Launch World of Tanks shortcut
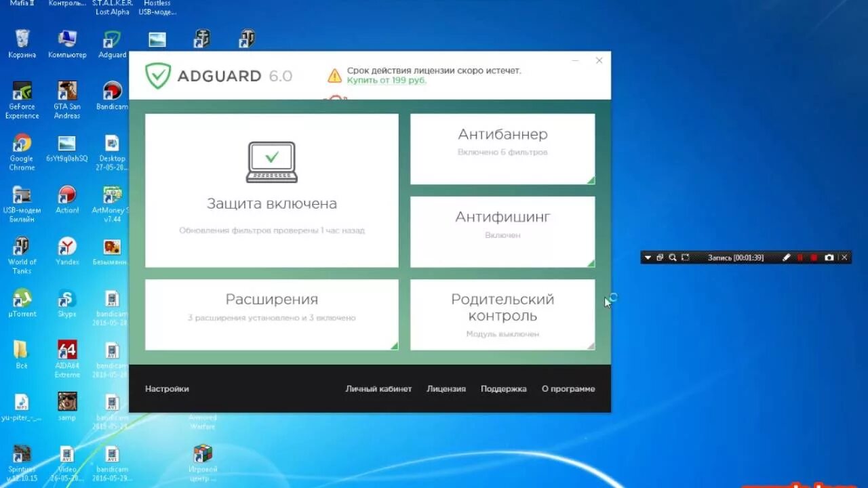868x488 pixels. (x=22, y=256)
